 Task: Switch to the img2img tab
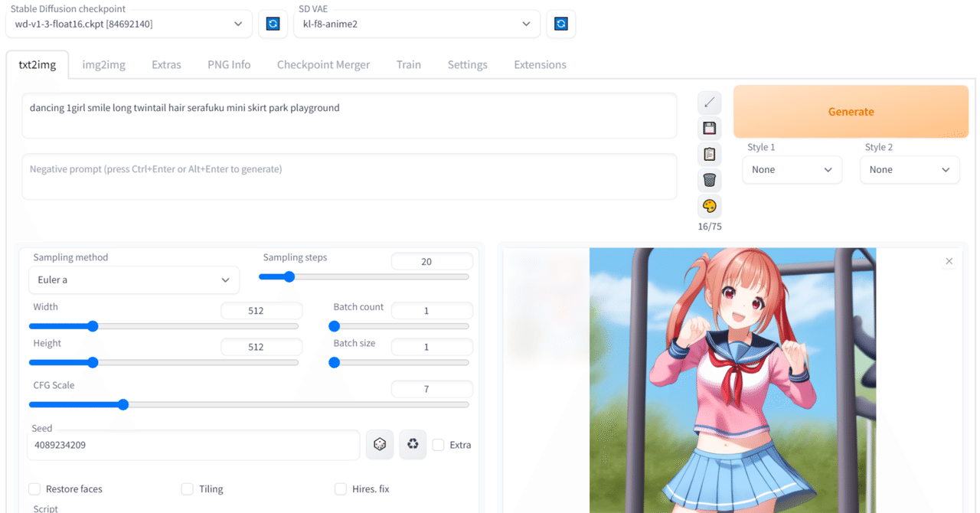coord(103,64)
